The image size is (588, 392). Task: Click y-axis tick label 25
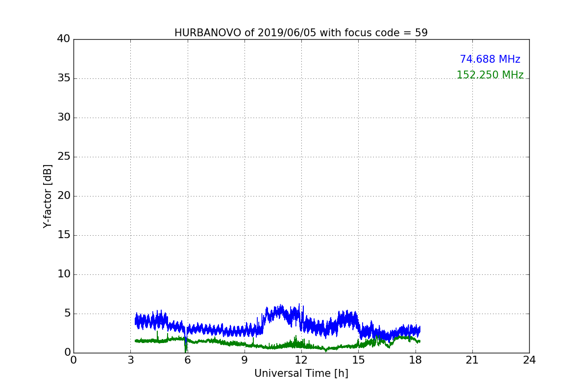[64, 157]
